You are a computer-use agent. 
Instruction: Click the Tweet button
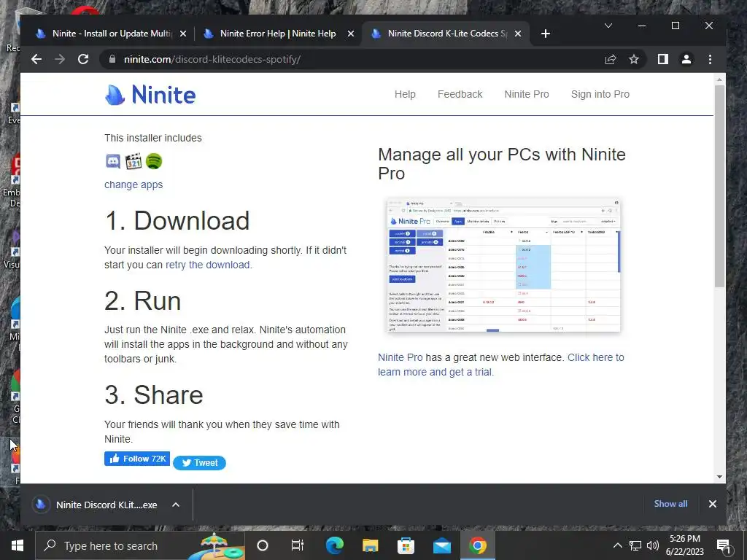point(200,463)
